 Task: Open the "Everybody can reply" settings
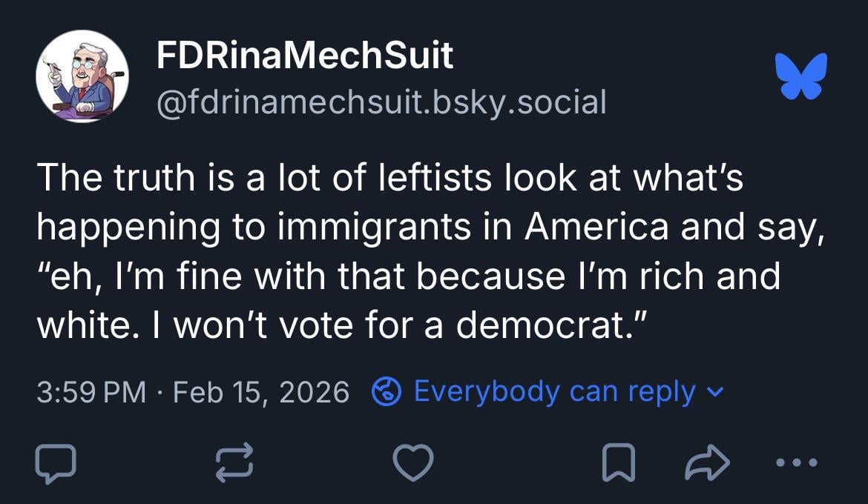554,391
